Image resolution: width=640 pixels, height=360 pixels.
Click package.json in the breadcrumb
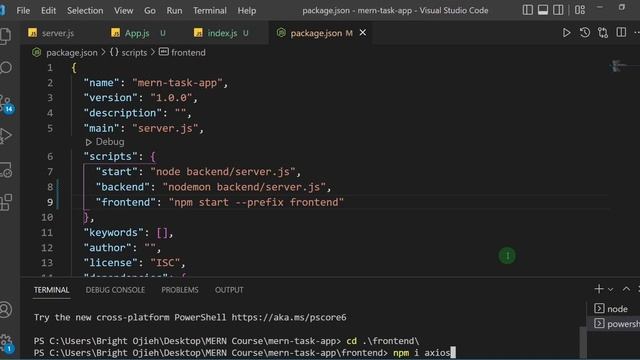71,53
